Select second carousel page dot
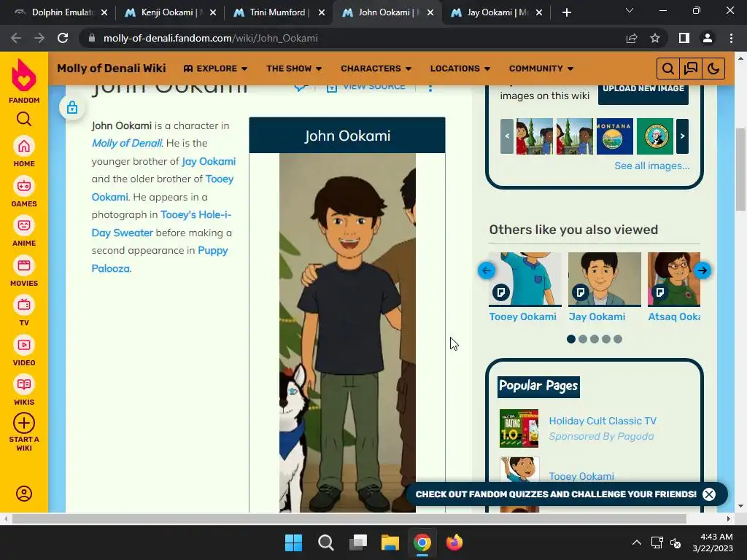This screenshot has width=747, height=560. 583,339
